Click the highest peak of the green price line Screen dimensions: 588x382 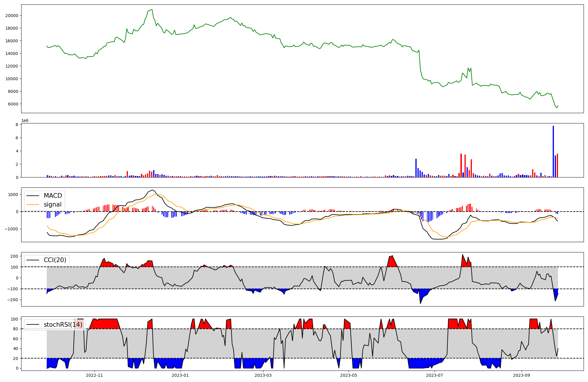[x=152, y=10]
